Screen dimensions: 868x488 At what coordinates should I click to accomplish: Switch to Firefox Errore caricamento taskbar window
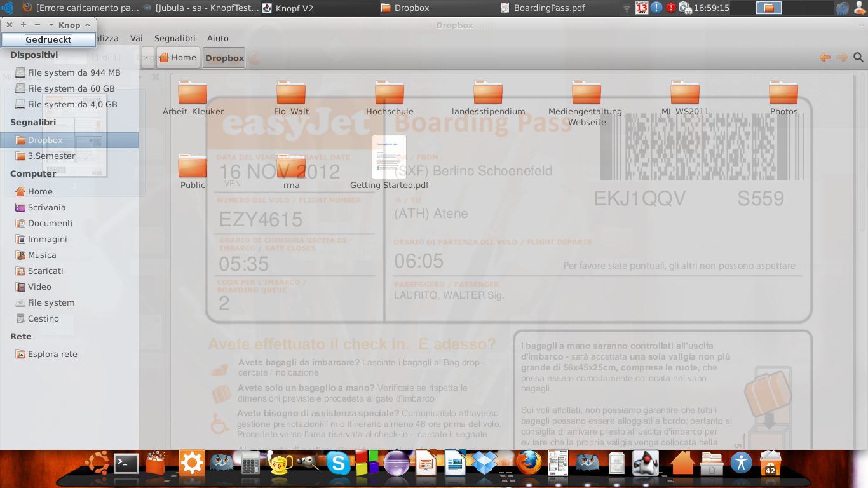(80, 8)
